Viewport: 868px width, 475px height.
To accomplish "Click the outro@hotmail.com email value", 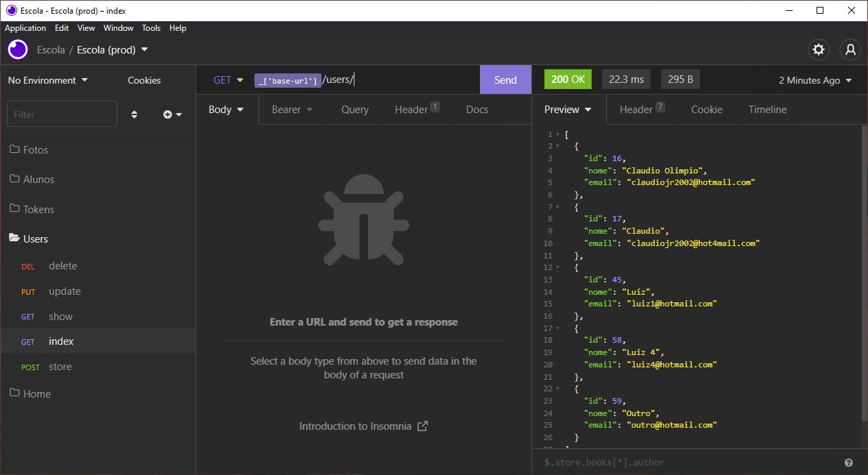I will (672, 425).
